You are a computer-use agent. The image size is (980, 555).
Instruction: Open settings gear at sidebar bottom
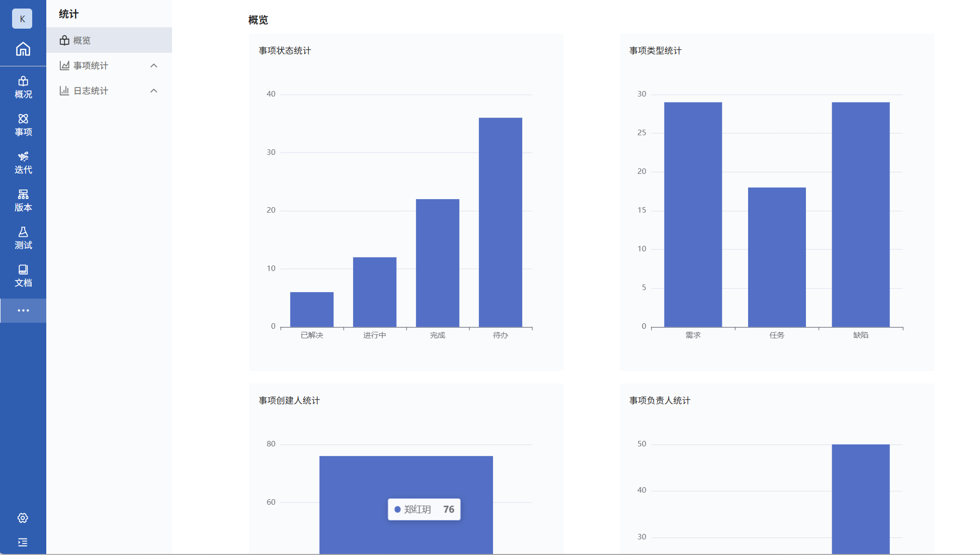coord(23,518)
